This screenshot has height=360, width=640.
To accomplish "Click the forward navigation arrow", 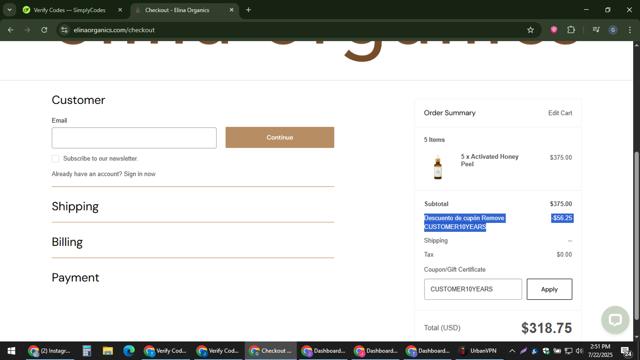I will point(27,30).
